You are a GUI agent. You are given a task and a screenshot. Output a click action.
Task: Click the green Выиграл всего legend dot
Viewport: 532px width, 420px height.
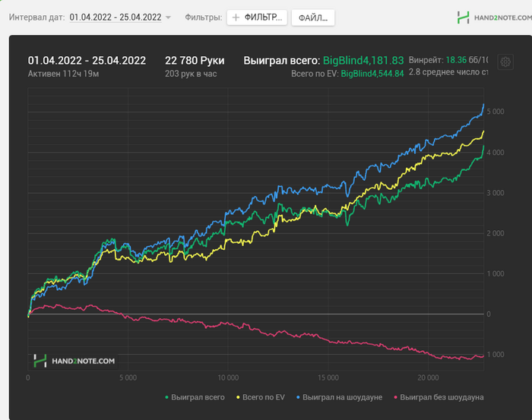(166, 397)
